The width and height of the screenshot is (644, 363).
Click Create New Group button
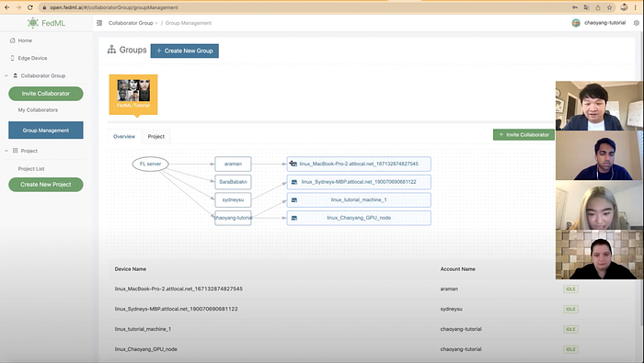coord(184,51)
